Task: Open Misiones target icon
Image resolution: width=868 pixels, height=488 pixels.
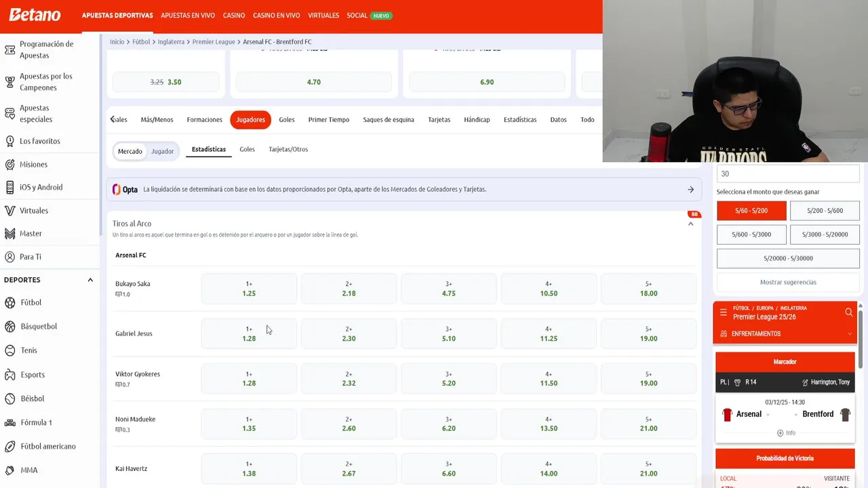Action: click(x=9, y=164)
